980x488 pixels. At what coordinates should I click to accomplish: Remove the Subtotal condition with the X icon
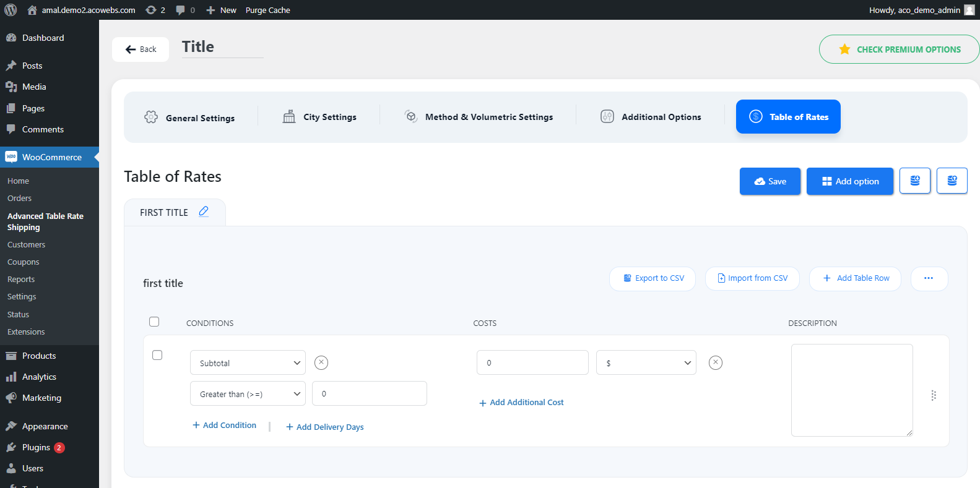click(321, 362)
